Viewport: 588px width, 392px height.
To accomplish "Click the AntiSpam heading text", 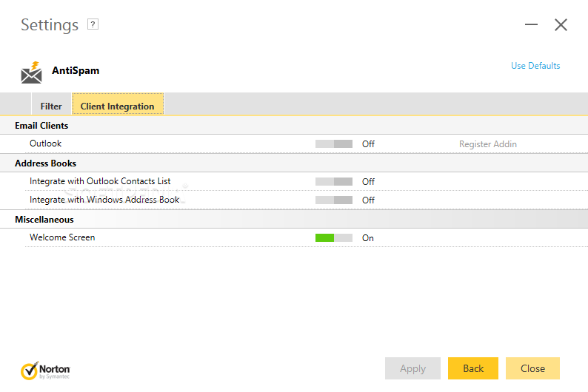I will pos(76,70).
